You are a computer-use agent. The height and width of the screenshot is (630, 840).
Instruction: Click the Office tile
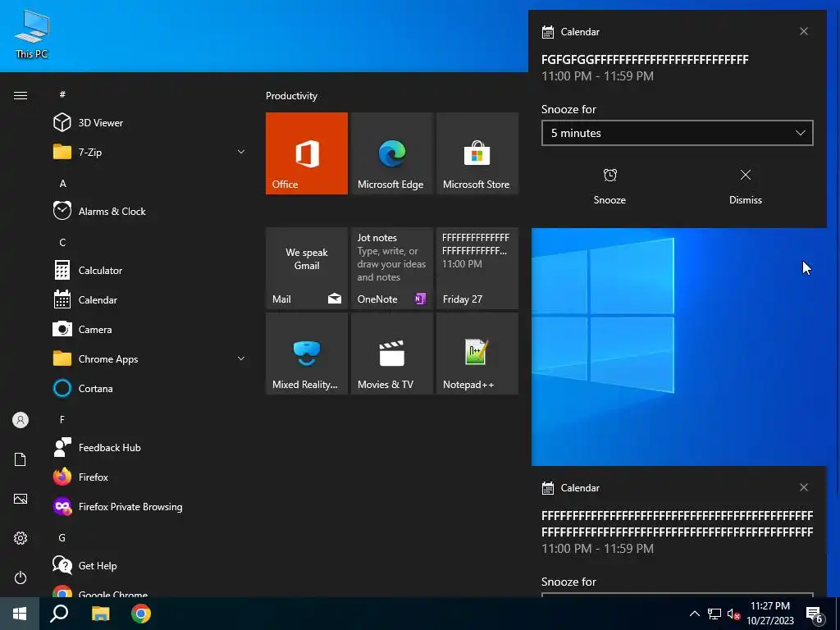pyautogui.click(x=307, y=153)
